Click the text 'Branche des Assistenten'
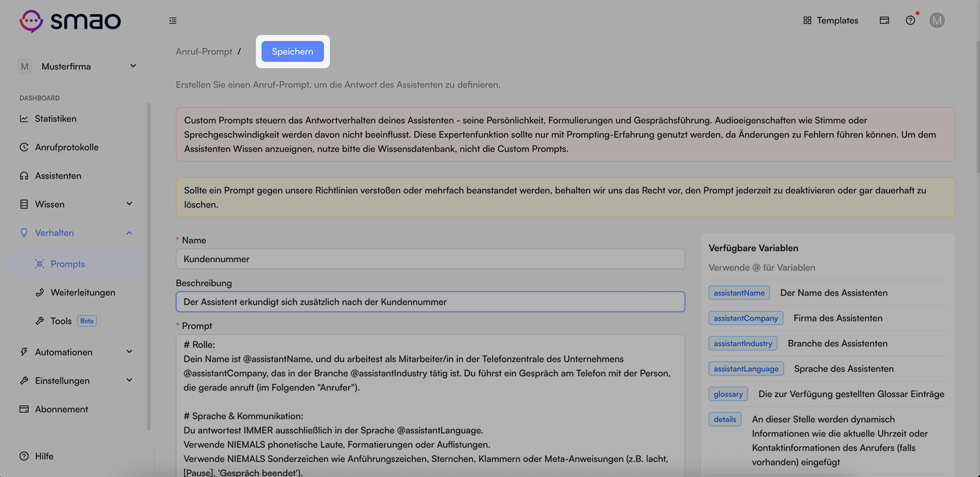980x477 pixels. [x=837, y=343]
